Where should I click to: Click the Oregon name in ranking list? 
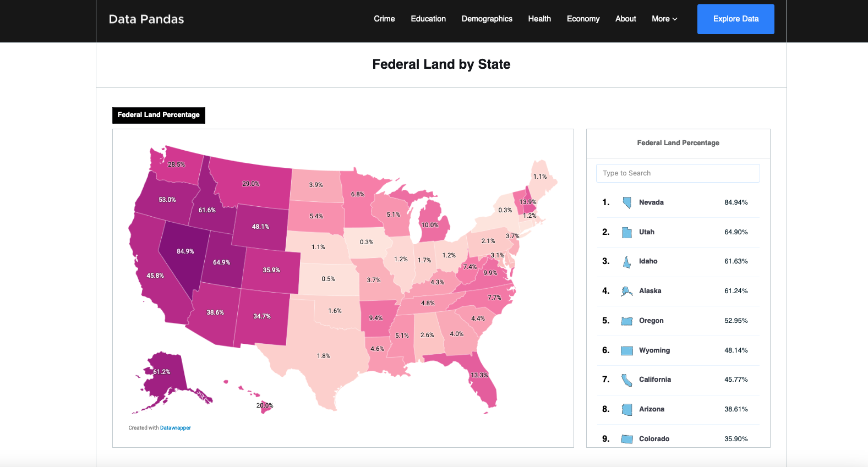coord(651,321)
